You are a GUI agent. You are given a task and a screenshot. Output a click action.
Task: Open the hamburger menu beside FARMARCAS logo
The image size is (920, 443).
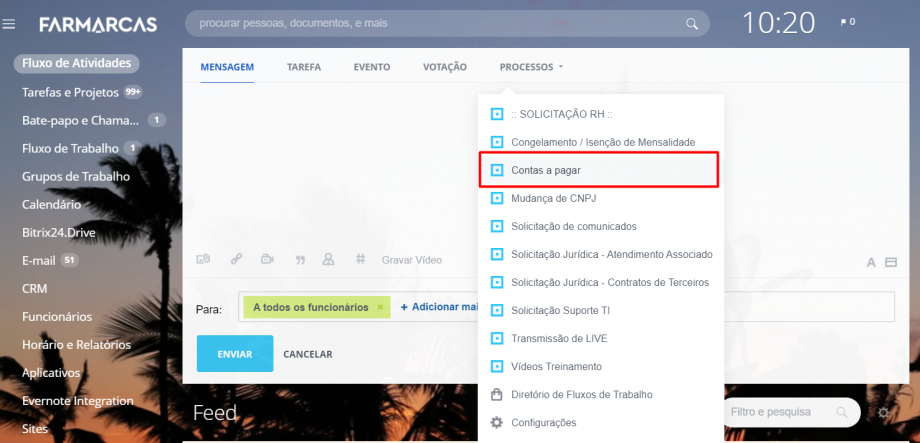(10, 23)
